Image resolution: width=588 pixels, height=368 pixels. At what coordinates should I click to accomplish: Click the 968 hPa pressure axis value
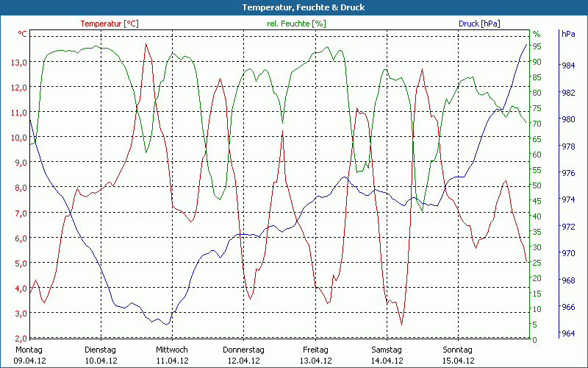(x=568, y=280)
